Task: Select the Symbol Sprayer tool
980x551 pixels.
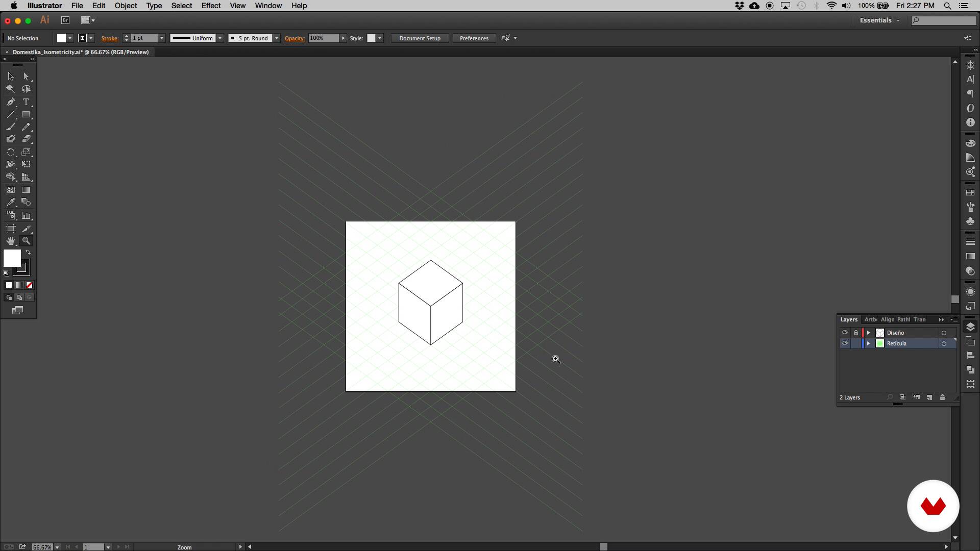Action: [11, 216]
